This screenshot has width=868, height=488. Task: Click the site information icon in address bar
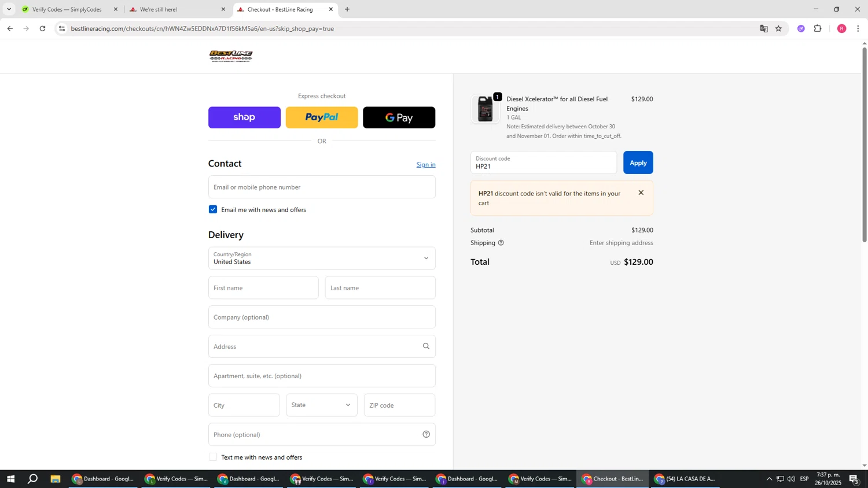(x=62, y=28)
